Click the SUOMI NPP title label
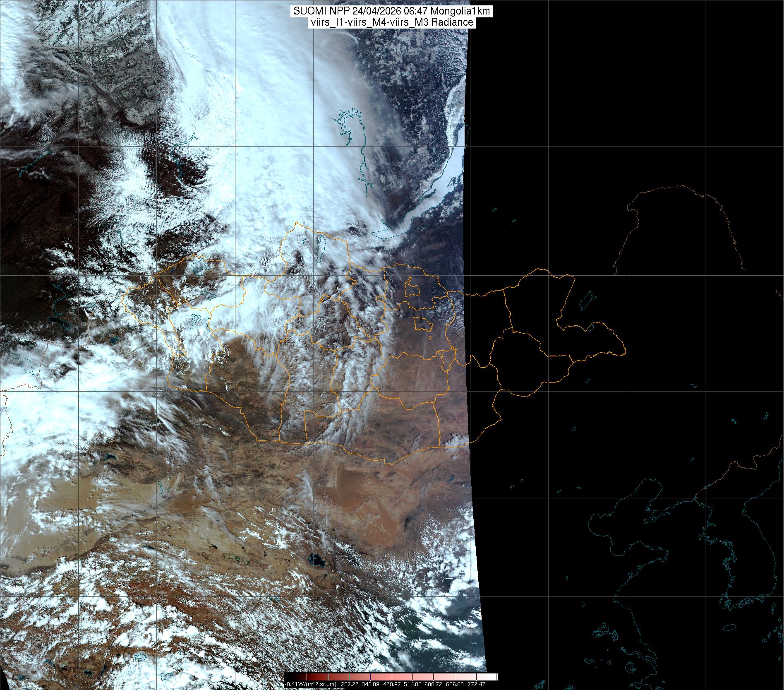This screenshot has width=784, height=690. click(x=392, y=11)
